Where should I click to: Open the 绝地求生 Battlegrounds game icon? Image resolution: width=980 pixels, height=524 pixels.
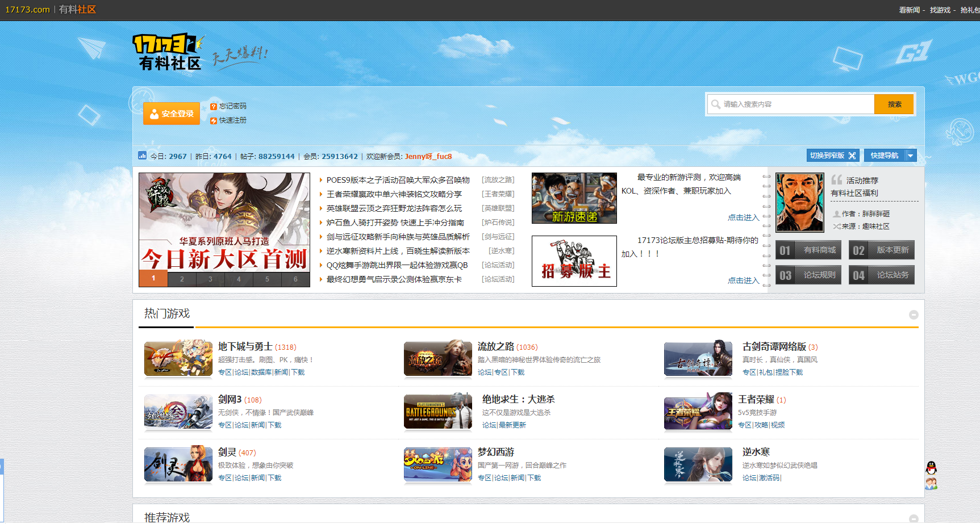tap(437, 411)
